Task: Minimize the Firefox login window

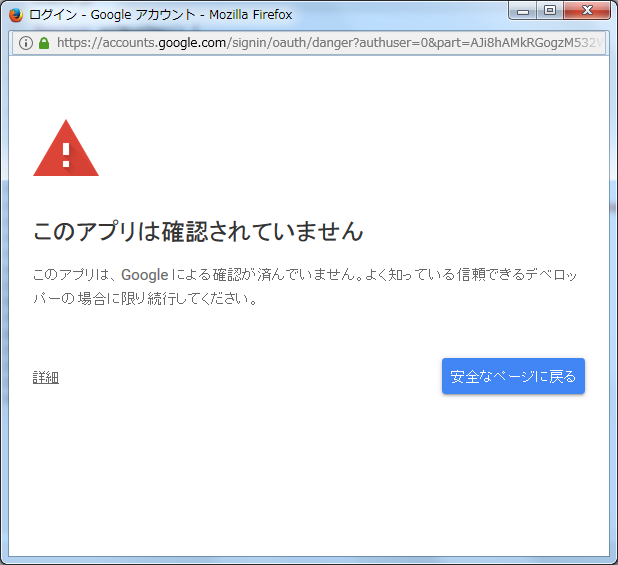Action: click(x=523, y=11)
